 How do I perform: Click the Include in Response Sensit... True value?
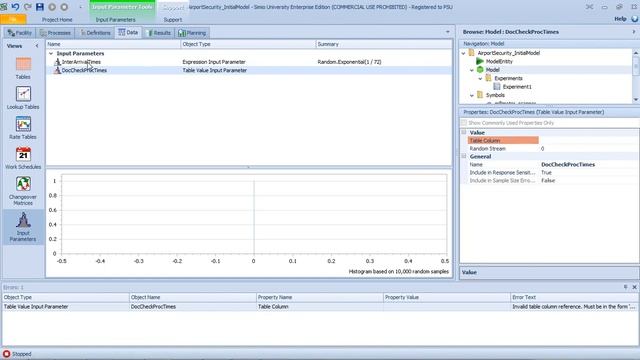588,173
